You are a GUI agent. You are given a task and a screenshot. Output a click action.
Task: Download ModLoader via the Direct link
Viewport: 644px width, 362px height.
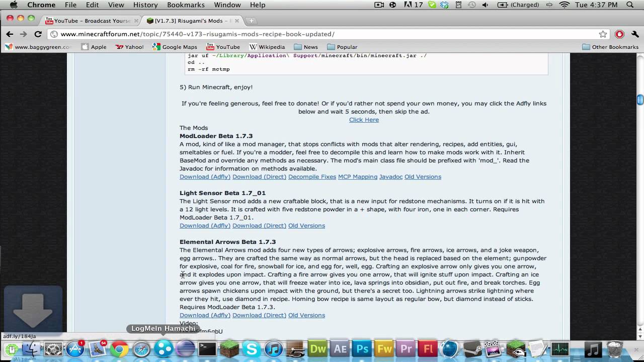tap(259, 177)
